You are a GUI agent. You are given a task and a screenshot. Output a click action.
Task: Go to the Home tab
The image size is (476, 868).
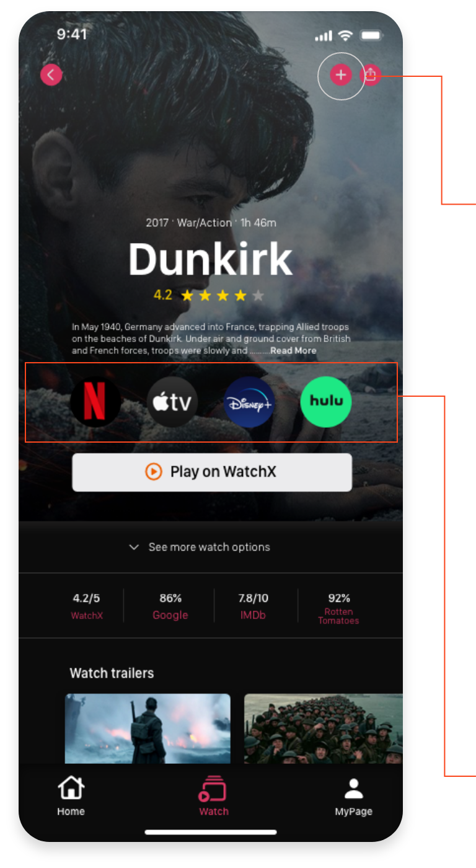[71, 796]
